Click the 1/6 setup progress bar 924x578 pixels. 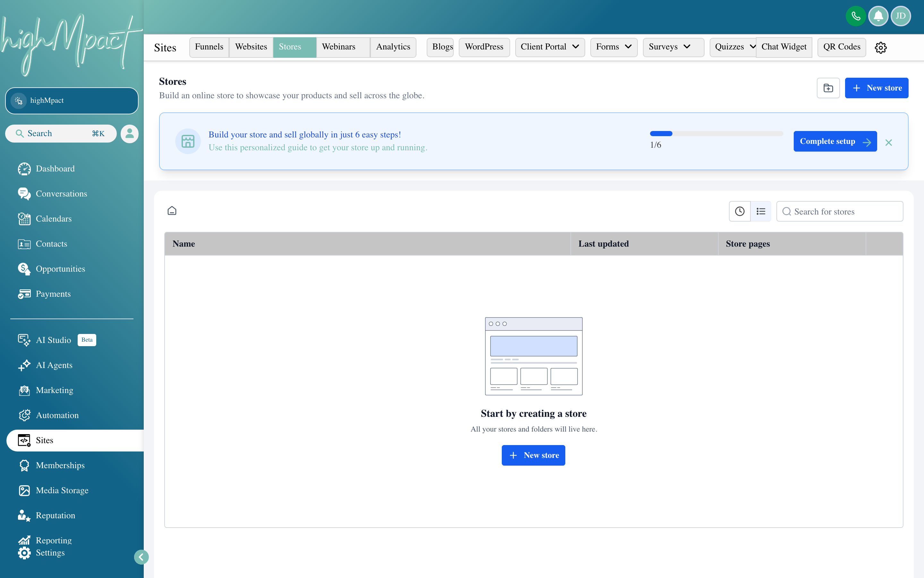pos(716,134)
